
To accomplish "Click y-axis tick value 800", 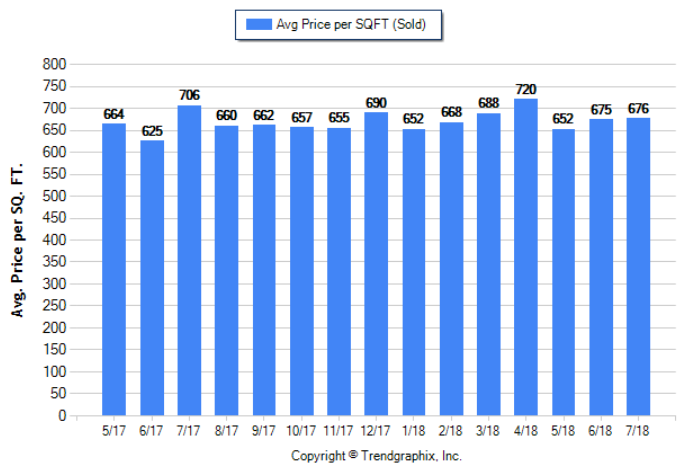I will pos(54,64).
